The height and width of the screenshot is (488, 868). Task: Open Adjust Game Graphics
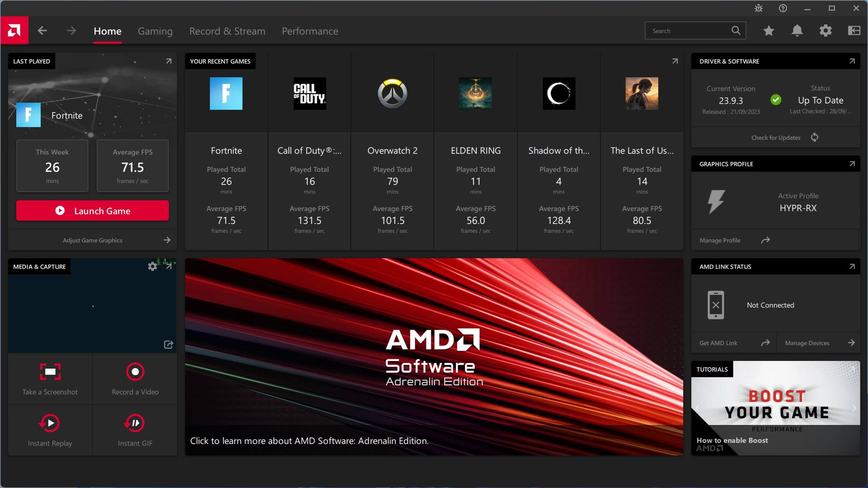[92, 240]
